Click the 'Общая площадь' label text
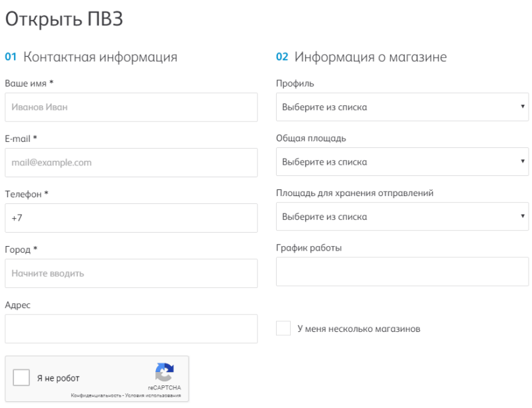Viewport: 532px width, 408px height. (x=311, y=138)
